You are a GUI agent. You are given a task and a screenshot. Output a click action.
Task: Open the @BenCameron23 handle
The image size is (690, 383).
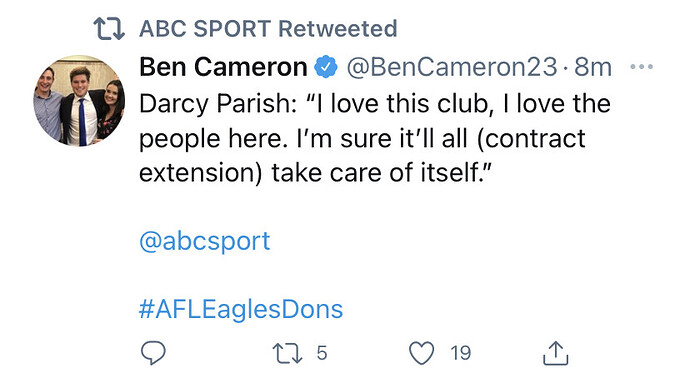(452, 67)
